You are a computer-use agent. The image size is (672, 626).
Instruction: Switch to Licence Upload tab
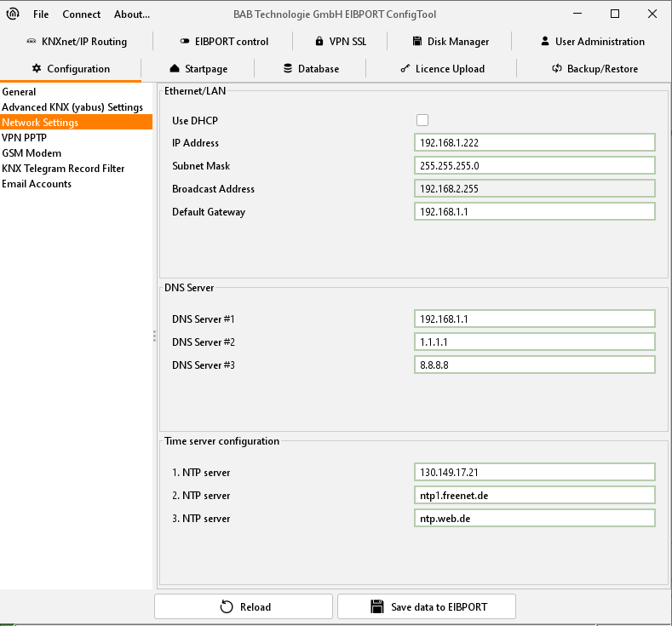point(442,68)
